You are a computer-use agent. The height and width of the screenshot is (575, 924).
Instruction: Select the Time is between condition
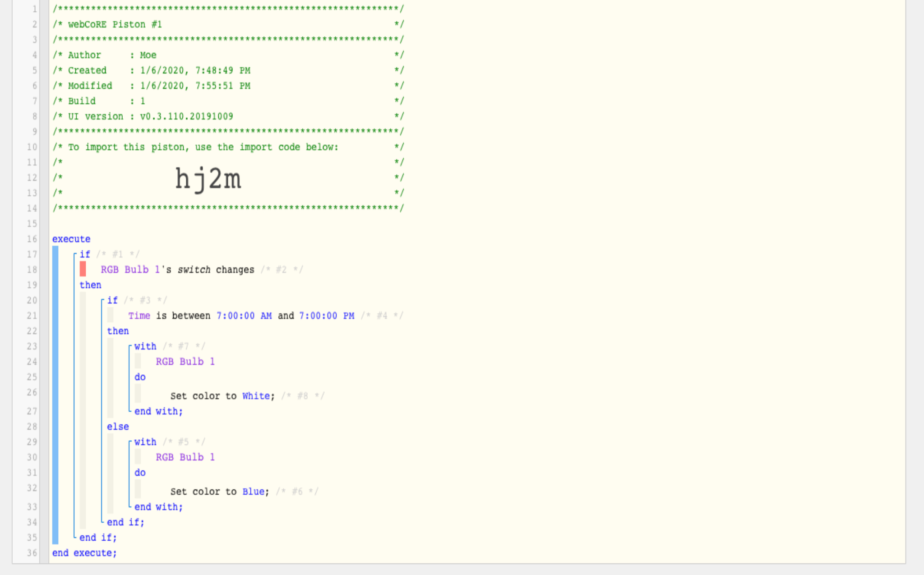click(x=241, y=316)
